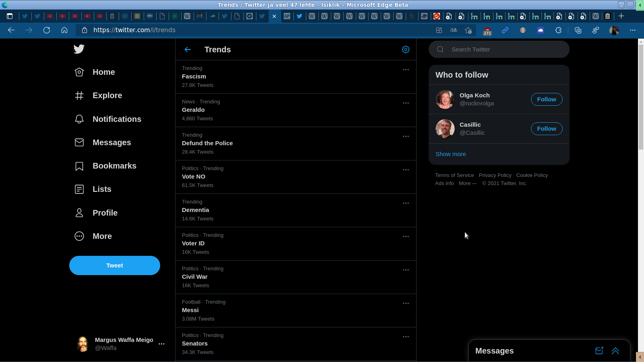Image resolution: width=644 pixels, height=362 pixels.
Task: Follow Olga Koch
Action: click(546, 99)
